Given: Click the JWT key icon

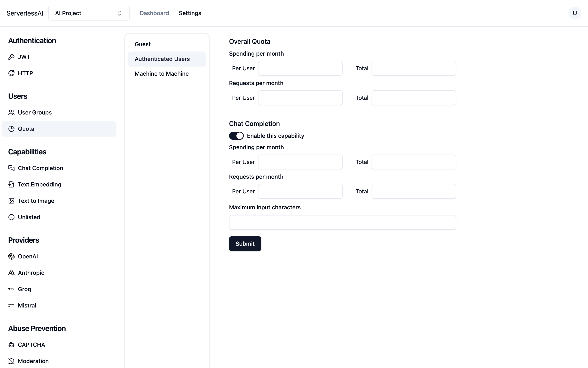Looking at the screenshot, I should pos(11,57).
